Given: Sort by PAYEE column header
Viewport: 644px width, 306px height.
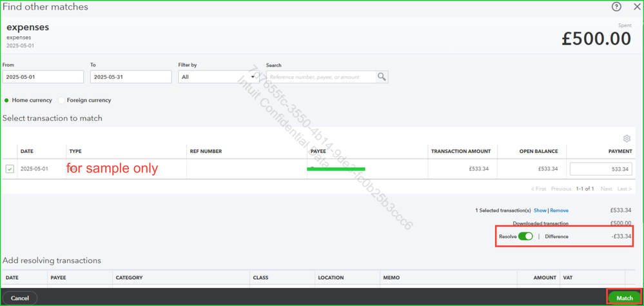Looking at the screenshot, I should pyautogui.click(x=318, y=151).
